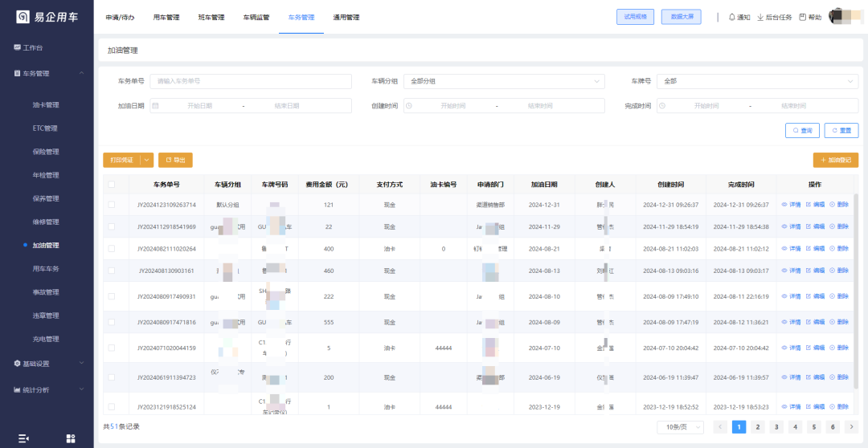868x448 pixels.
Task: Toggle the select-all checkbox in table header
Action: coord(112,185)
